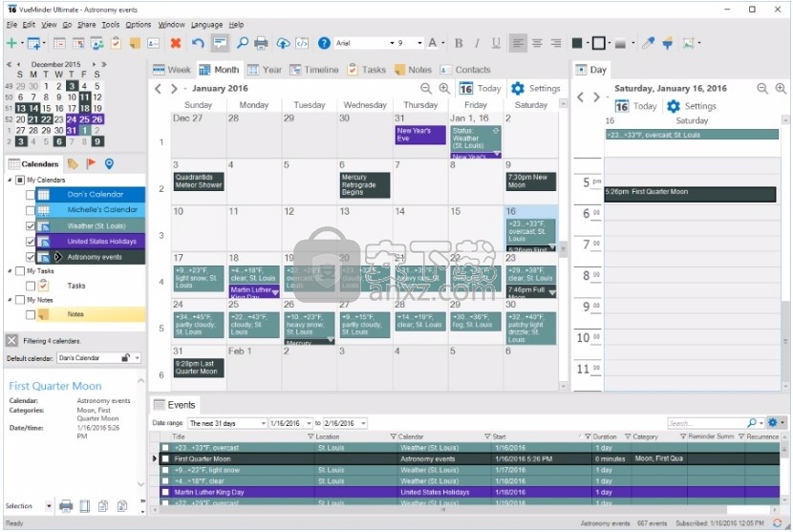Open the gradient fill style swatch
The width and height of the screenshot is (793, 532).
[620, 44]
